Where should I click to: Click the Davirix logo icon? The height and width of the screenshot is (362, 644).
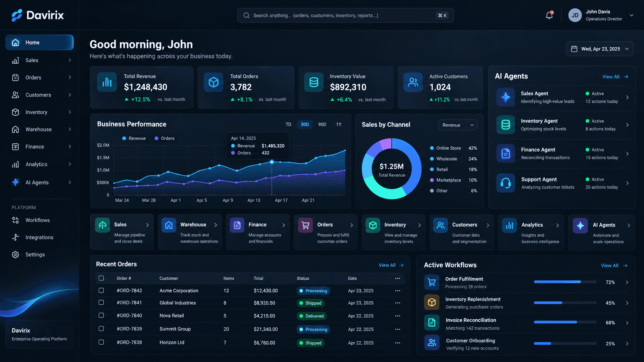click(x=17, y=15)
